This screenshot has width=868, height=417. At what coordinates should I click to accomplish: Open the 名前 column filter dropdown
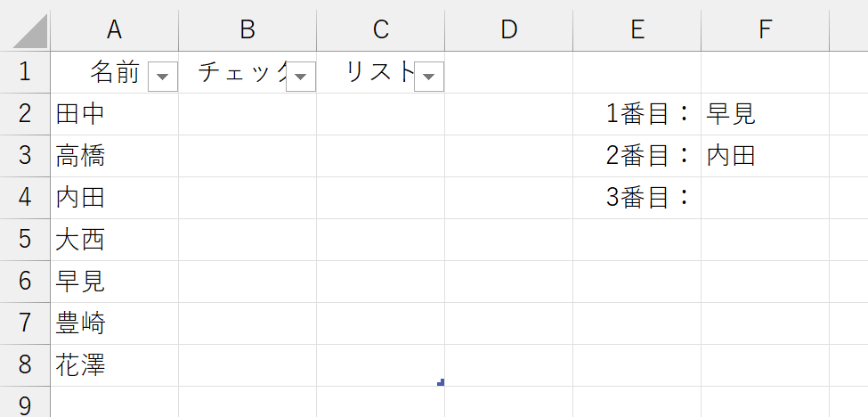[x=162, y=77]
